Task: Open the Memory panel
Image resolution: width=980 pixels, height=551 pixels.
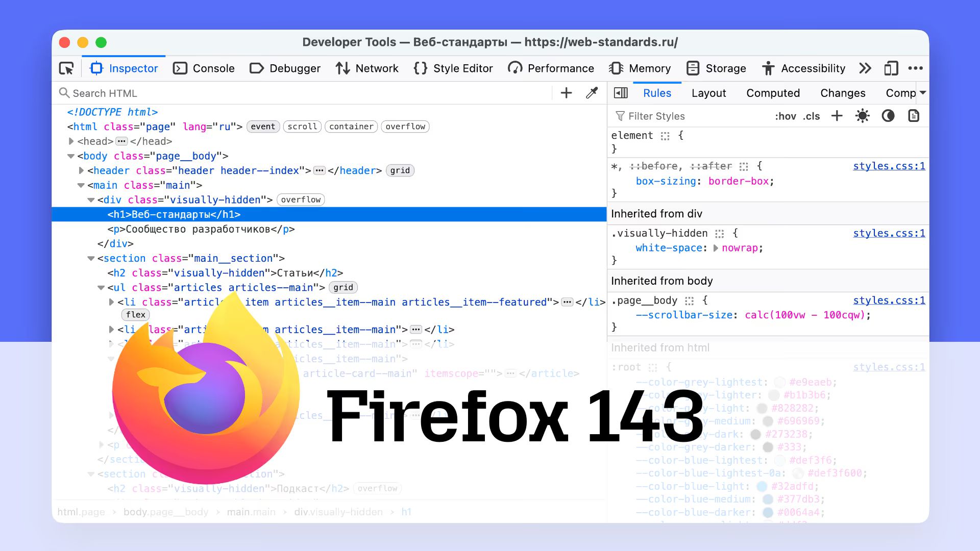Action: tap(640, 68)
